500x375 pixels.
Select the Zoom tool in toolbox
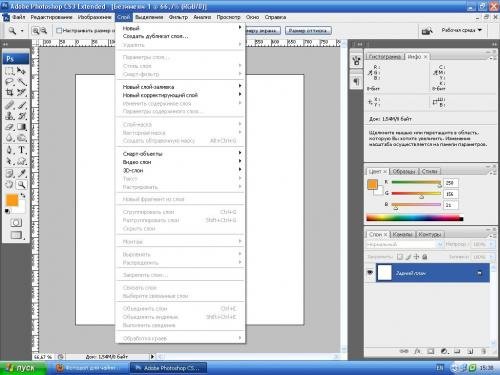22,184
